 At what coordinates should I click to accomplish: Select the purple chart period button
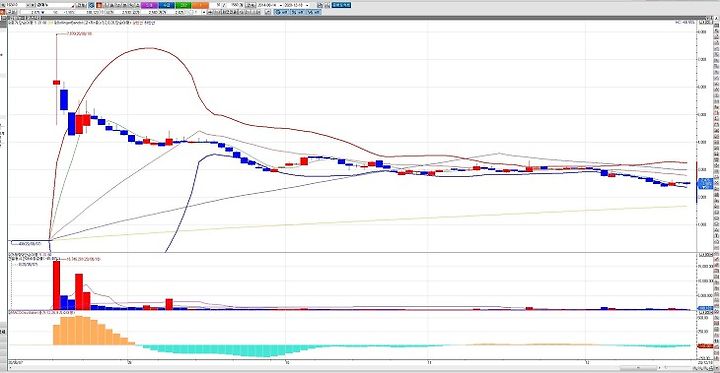click(149, 5)
